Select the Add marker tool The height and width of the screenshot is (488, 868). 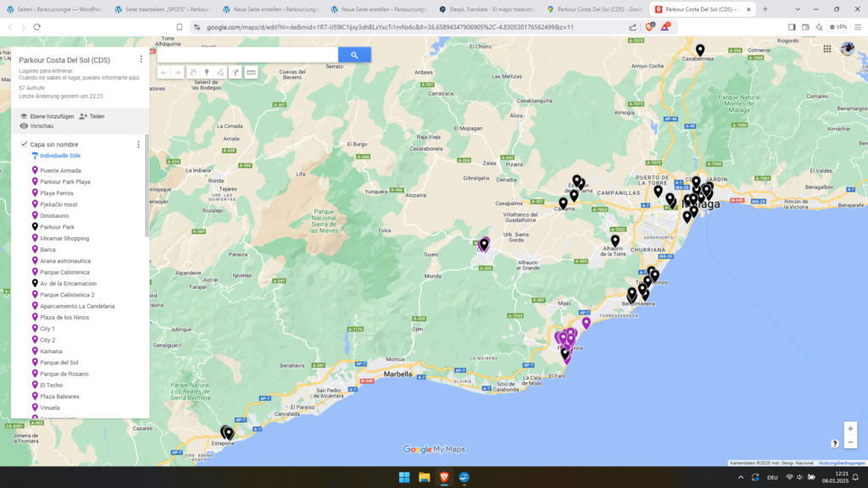click(x=206, y=73)
